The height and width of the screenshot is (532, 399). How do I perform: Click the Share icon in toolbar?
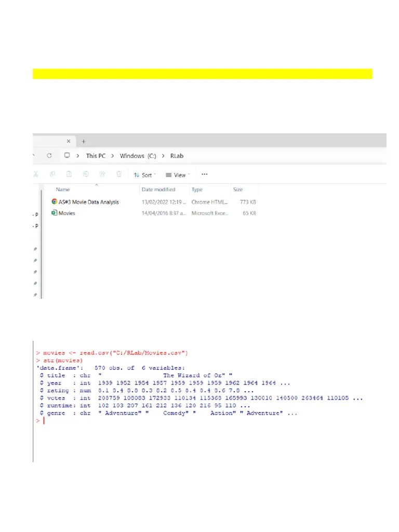click(102, 174)
